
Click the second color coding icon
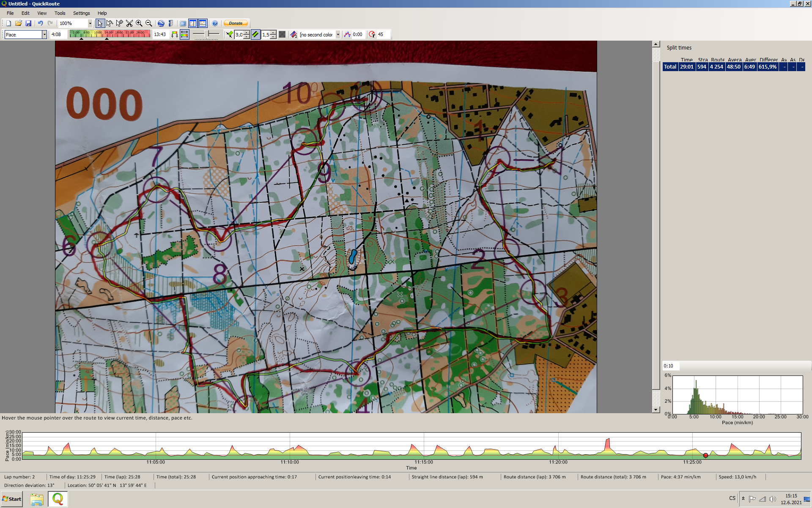click(x=294, y=35)
